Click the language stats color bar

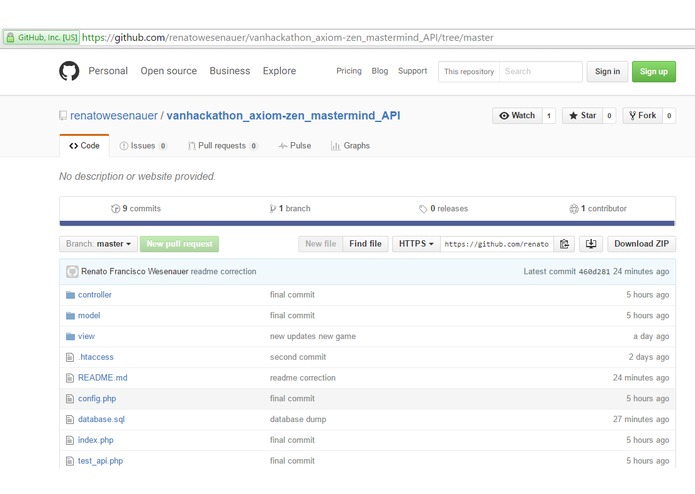point(367,224)
